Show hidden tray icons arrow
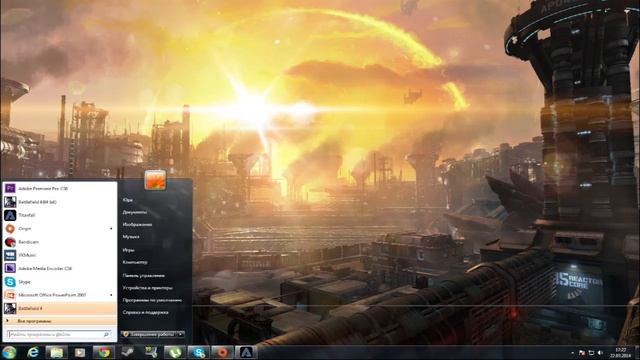 click(572, 353)
